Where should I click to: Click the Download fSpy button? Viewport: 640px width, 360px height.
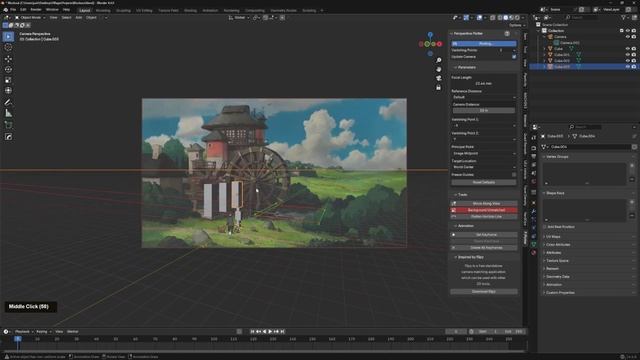[484, 292]
